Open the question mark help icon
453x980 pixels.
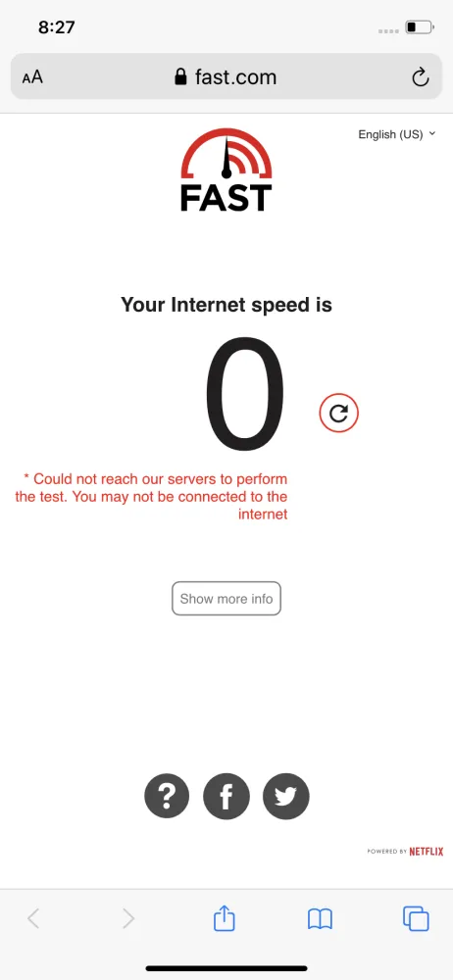pos(167,796)
